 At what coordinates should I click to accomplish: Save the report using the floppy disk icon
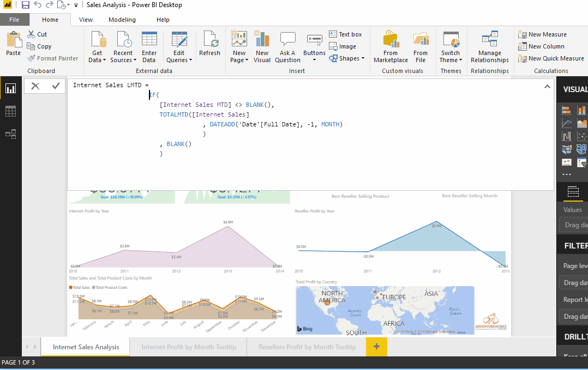click(x=25, y=5)
